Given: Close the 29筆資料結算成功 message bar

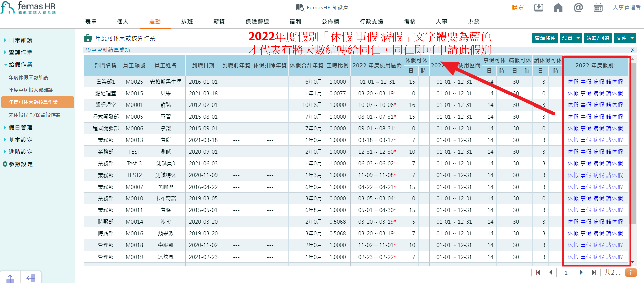Looking at the screenshot, I should pos(632,50).
